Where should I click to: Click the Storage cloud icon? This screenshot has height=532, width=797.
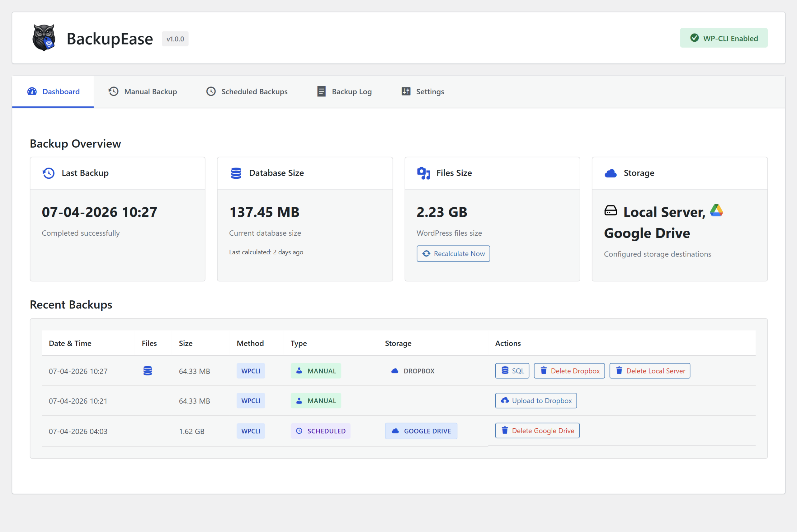point(611,173)
